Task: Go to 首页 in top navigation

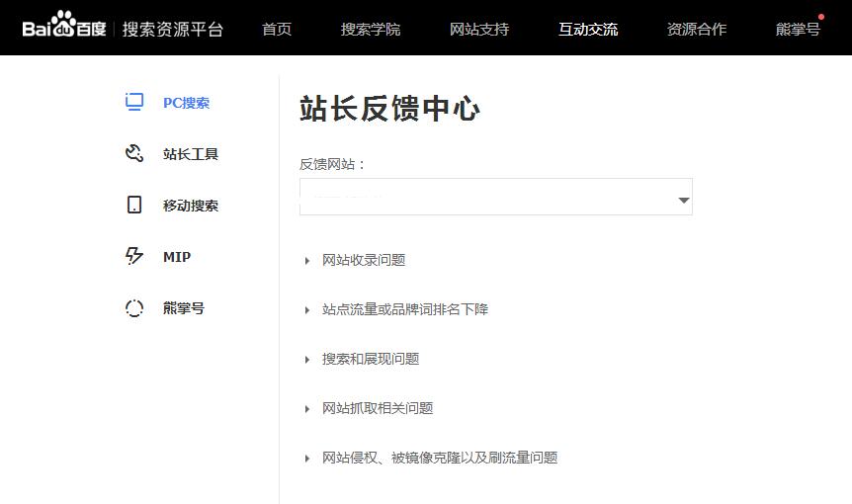Action: point(277,29)
